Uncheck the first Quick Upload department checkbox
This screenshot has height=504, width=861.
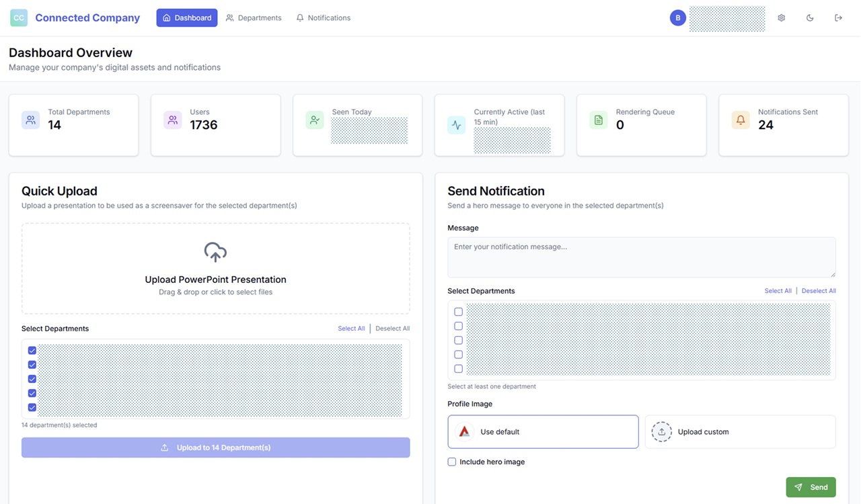pyautogui.click(x=32, y=350)
